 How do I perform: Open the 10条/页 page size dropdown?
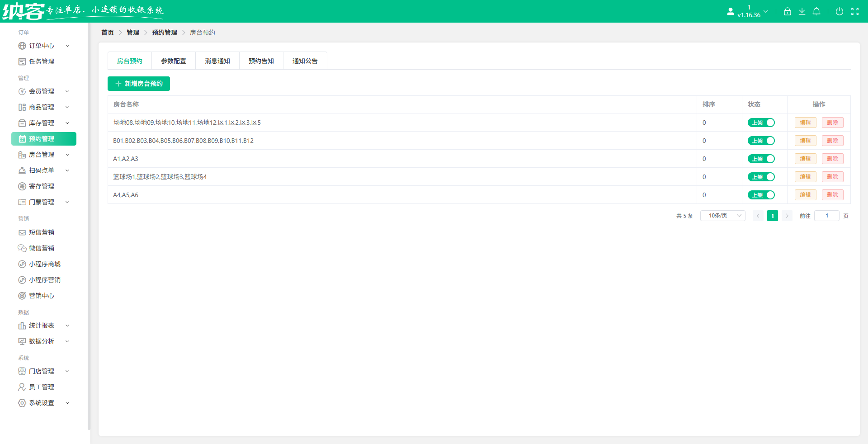722,216
